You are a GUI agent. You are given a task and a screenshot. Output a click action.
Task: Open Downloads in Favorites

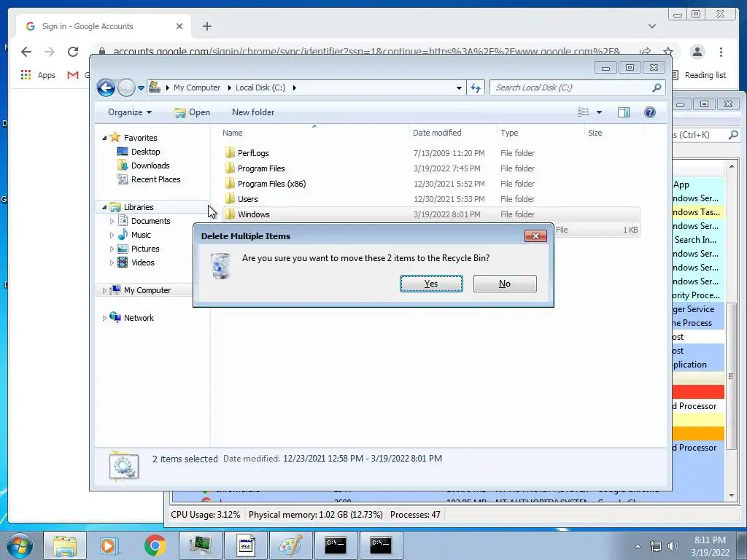(150, 166)
